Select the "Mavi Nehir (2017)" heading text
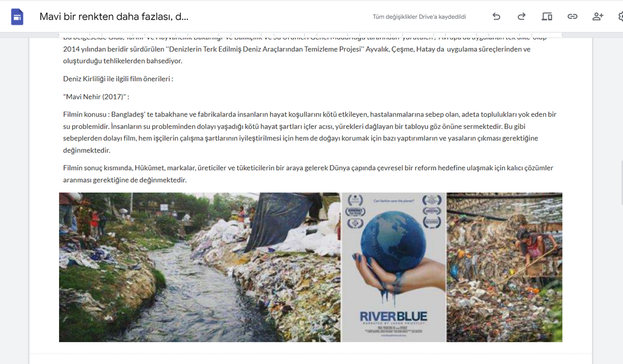This screenshot has width=623, height=364. click(96, 97)
